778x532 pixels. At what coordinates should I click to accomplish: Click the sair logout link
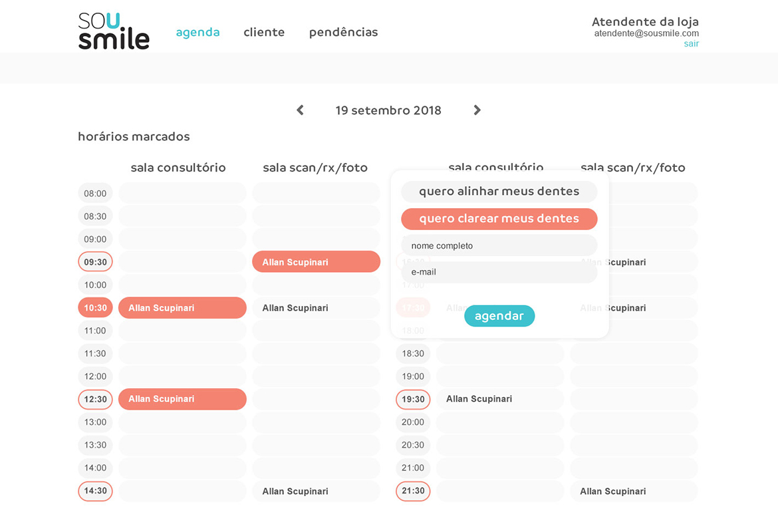(x=691, y=44)
